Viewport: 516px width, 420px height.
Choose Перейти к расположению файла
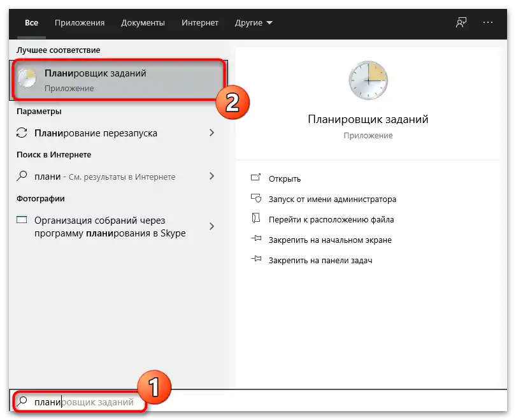[331, 219]
